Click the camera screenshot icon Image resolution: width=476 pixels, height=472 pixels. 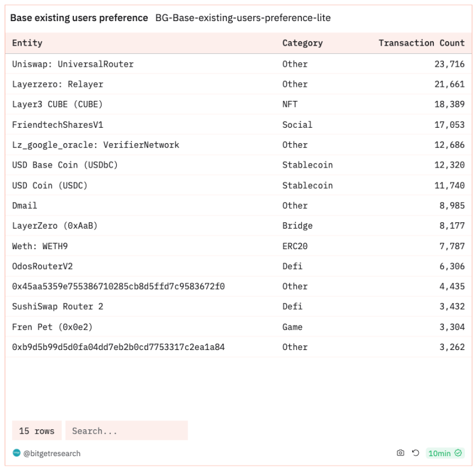point(400,453)
